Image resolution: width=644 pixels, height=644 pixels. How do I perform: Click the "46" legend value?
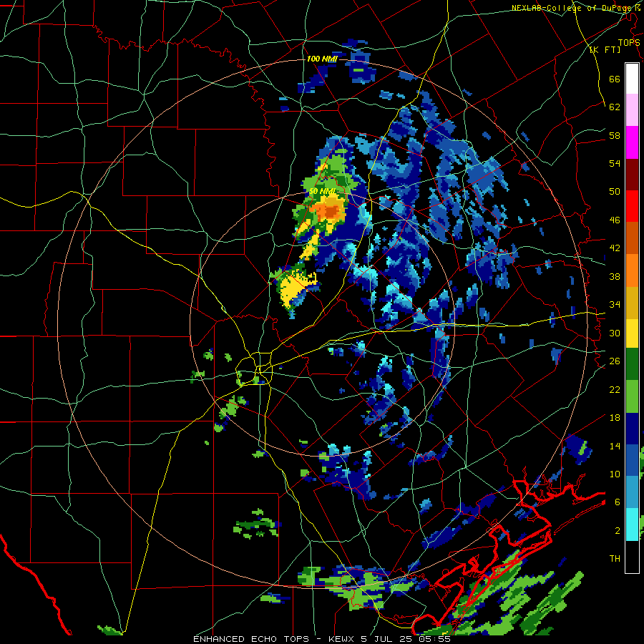(615, 220)
